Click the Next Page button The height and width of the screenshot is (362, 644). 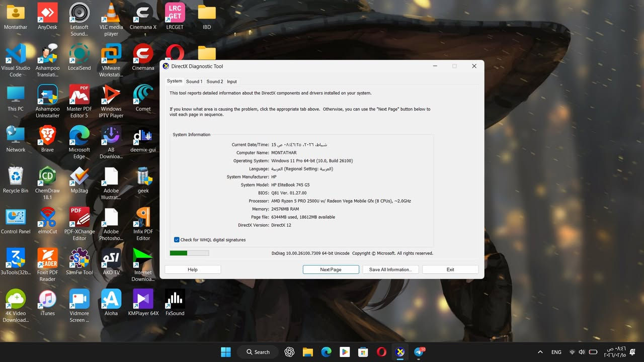[331, 269]
